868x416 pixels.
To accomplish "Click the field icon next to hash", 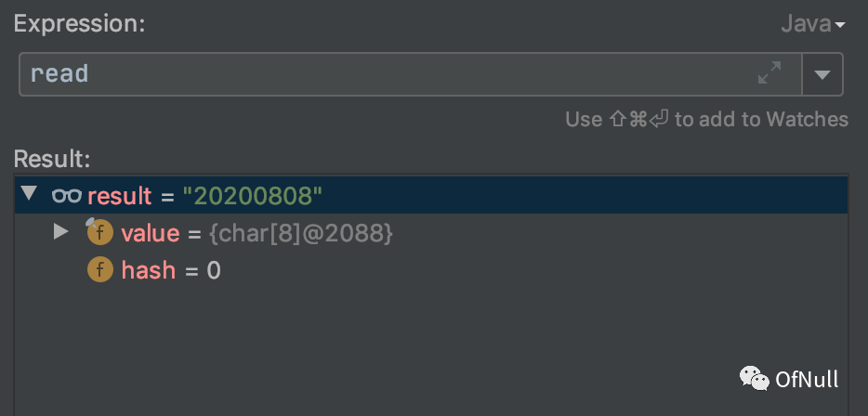I will pos(99,270).
